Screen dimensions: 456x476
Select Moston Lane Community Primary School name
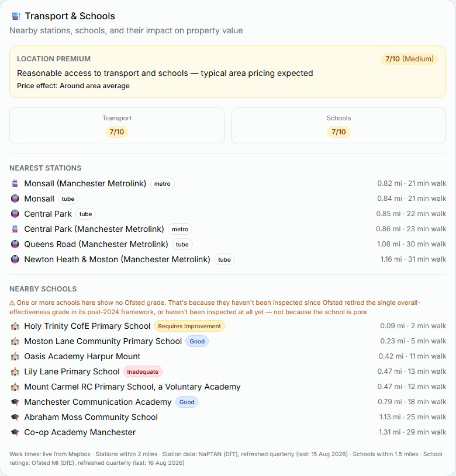103,341
